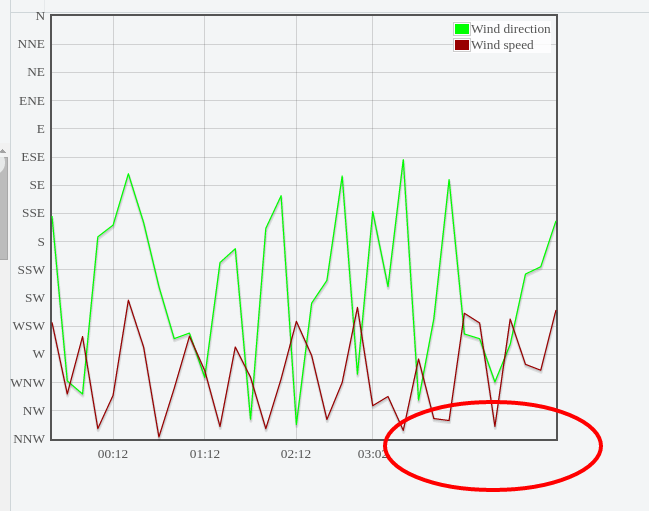Click the ENE axis label
Screen dimensions: 649x511
click(32, 101)
